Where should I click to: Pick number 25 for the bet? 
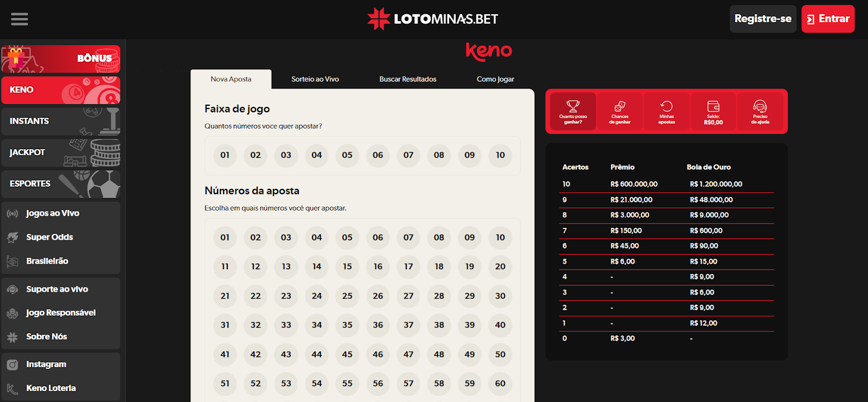[347, 296]
